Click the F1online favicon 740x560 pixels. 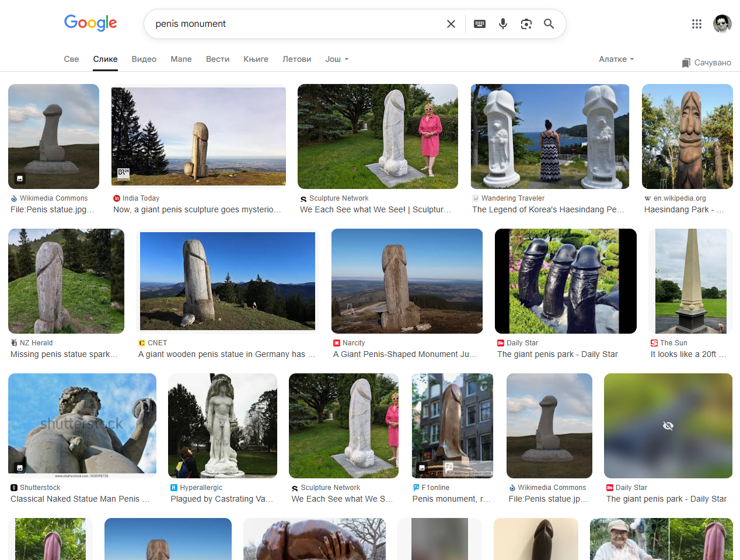[416, 488]
